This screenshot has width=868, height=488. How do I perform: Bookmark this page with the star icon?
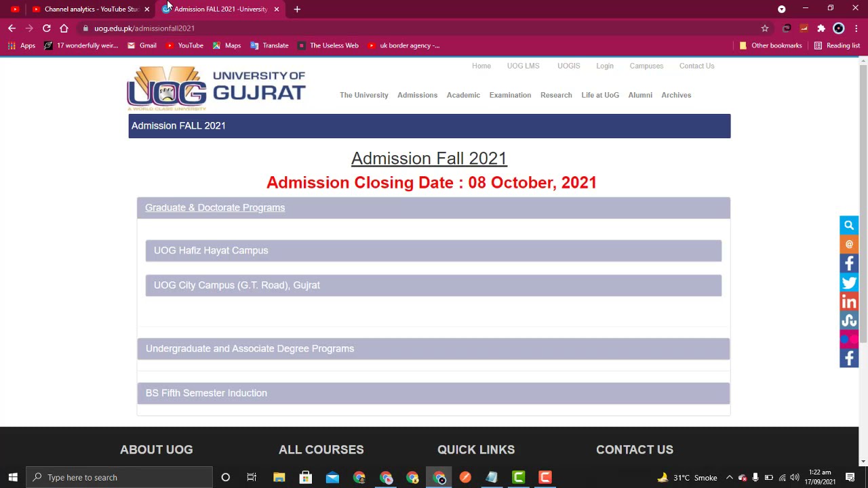click(765, 28)
